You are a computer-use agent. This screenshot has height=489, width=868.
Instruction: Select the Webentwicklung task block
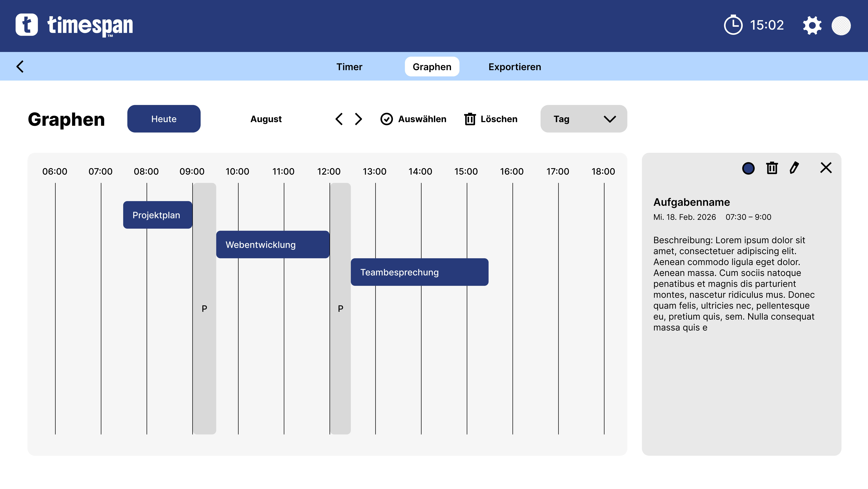coord(273,244)
